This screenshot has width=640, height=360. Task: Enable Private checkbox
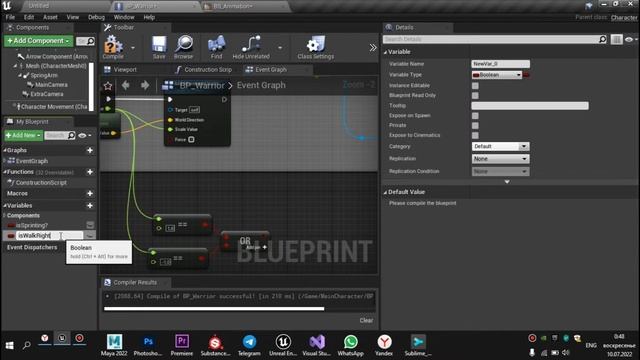coord(475,126)
